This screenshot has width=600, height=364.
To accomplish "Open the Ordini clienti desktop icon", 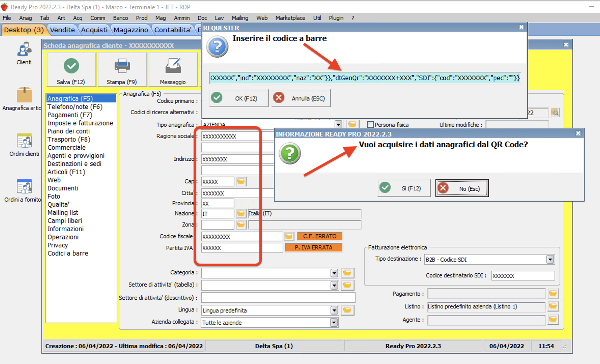I will pos(24,145).
